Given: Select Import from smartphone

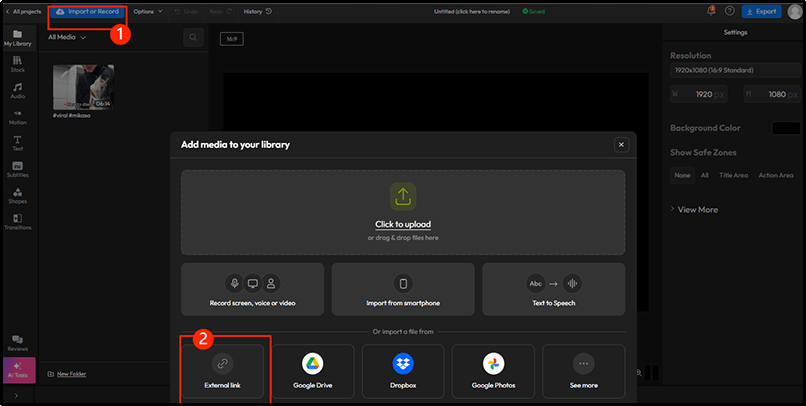Looking at the screenshot, I should click(x=403, y=289).
